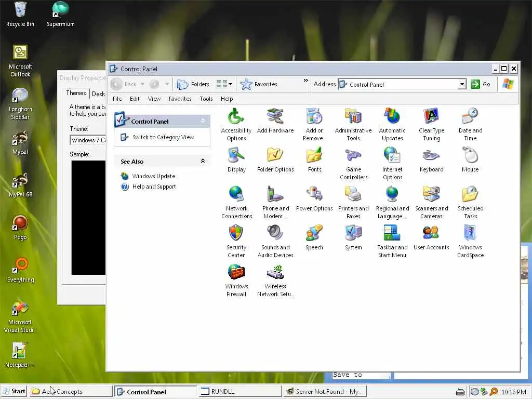Click Go button next to address
The image size is (532, 399).
coord(481,84)
